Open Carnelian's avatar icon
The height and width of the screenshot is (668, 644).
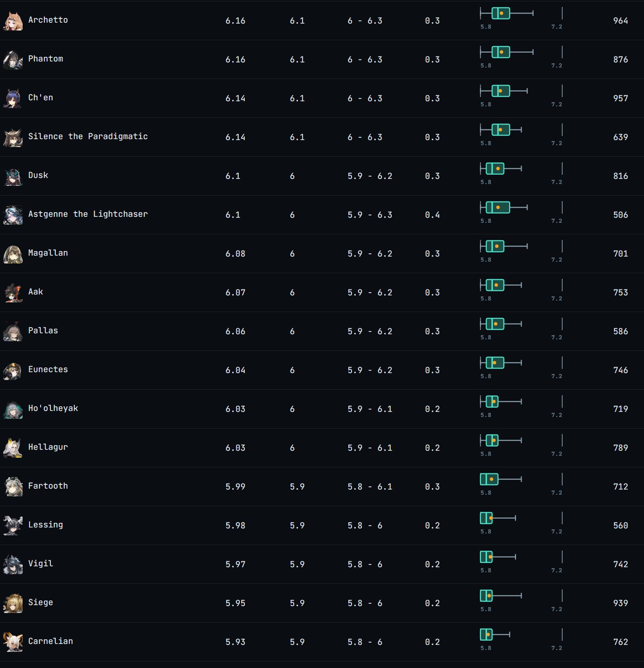[x=13, y=642]
